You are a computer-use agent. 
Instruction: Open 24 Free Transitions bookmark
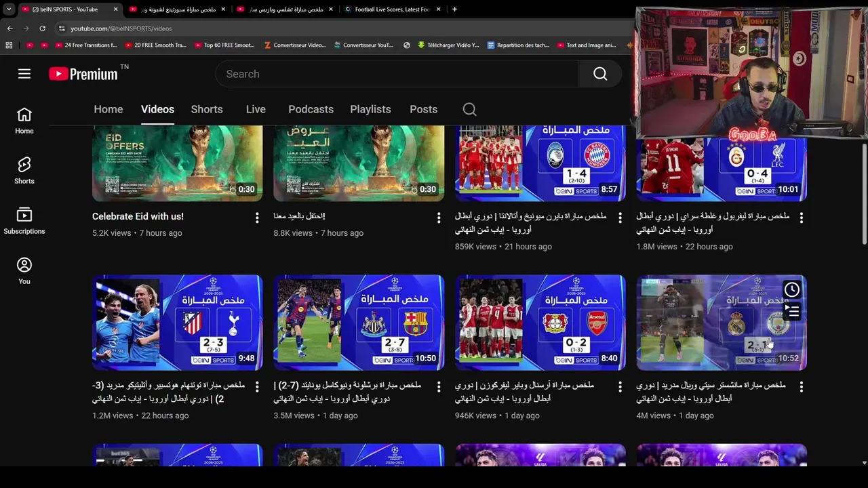(x=85, y=45)
